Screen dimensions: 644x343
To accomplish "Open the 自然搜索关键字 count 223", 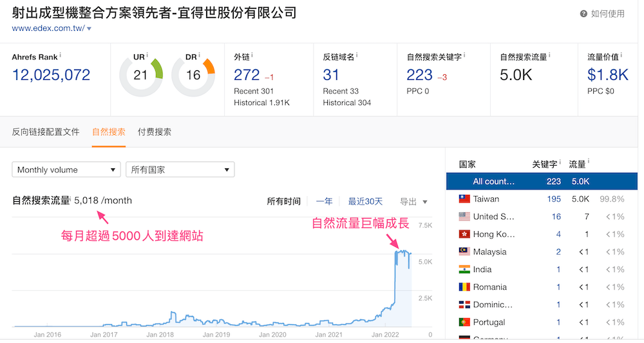I will click(x=419, y=75).
